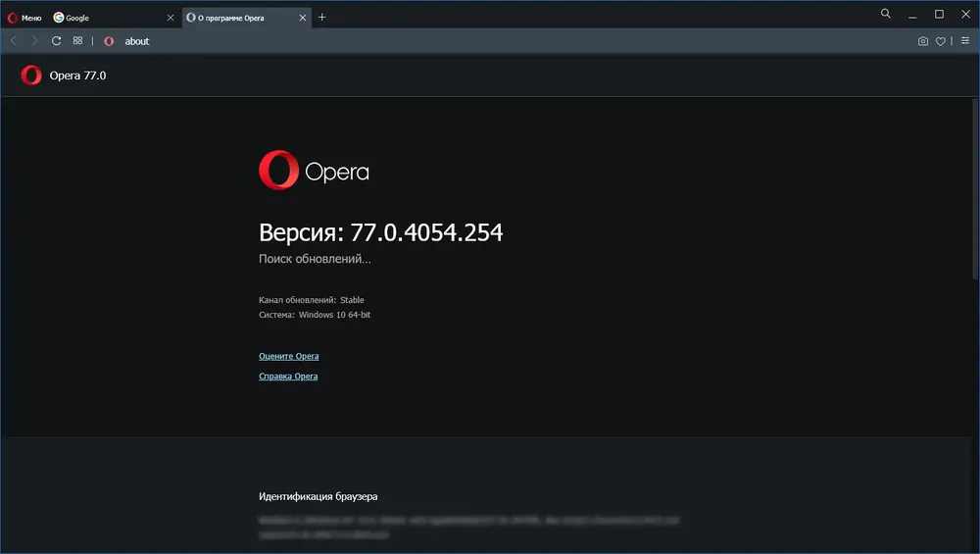Maximize the Opera window
The image size is (980, 554).
939,14
